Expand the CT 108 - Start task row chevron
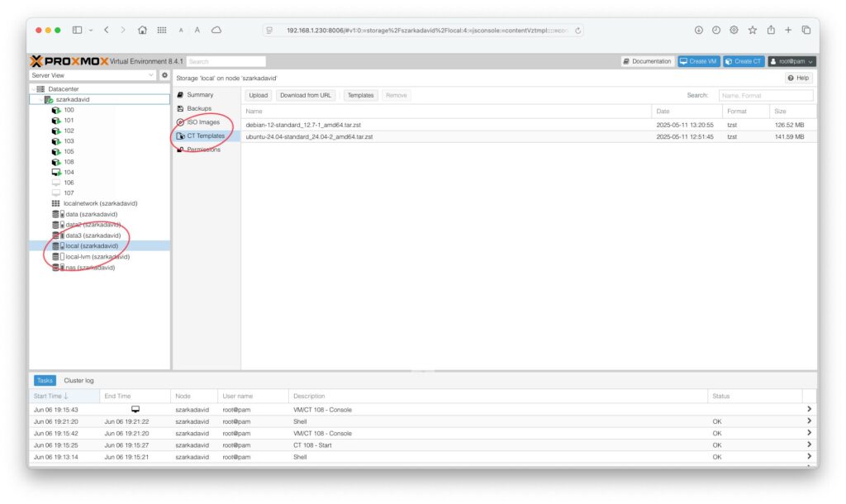The width and height of the screenshot is (846, 504). point(809,445)
